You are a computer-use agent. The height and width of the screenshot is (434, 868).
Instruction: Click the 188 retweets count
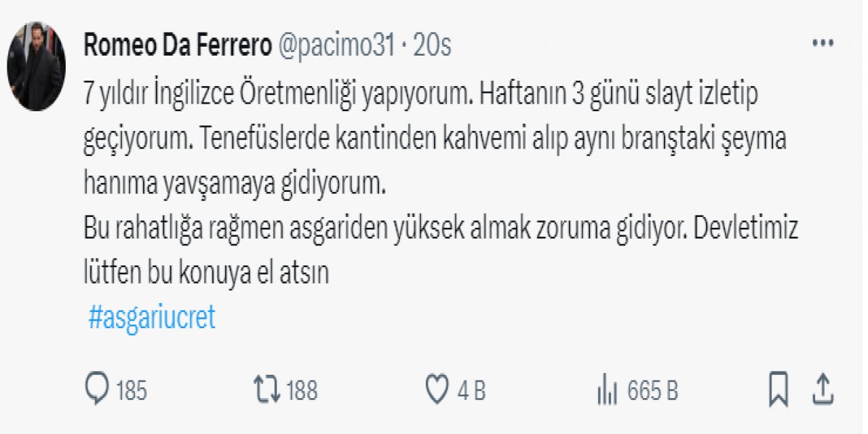pyautogui.click(x=302, y=391)
